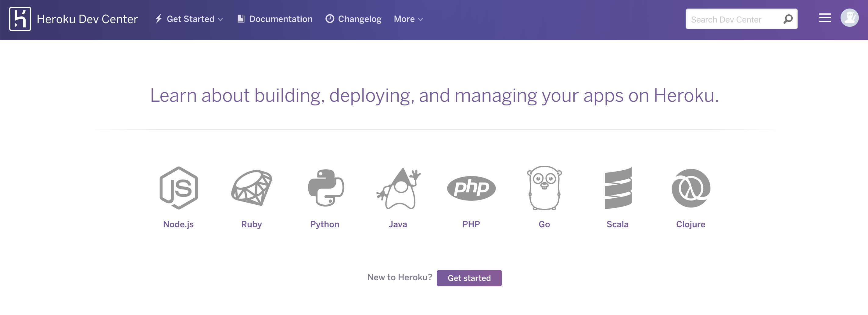This screenshot has height=315, width=868.
Task: Follow the Ruby text link
Action: [x=251, y=225]
